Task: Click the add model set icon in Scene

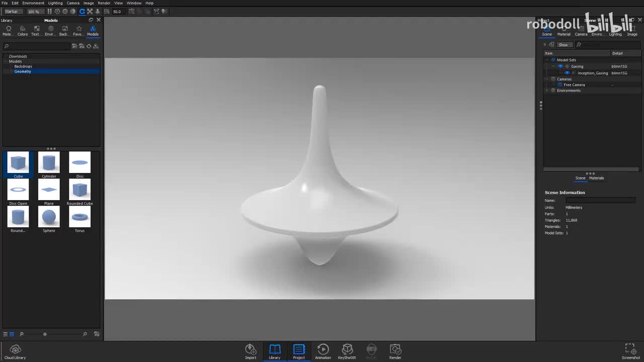Action: [x=551, y=45]
